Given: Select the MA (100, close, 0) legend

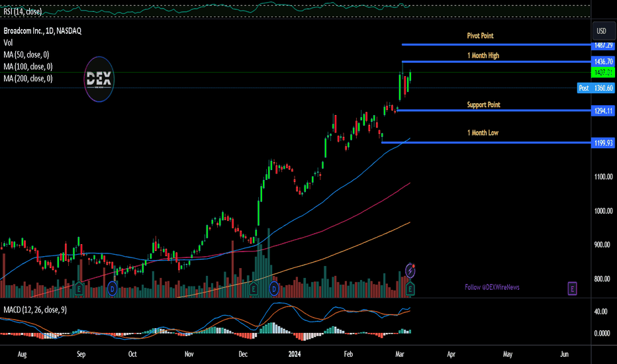Looking at the screenshot, I should [x=28, y=66].
